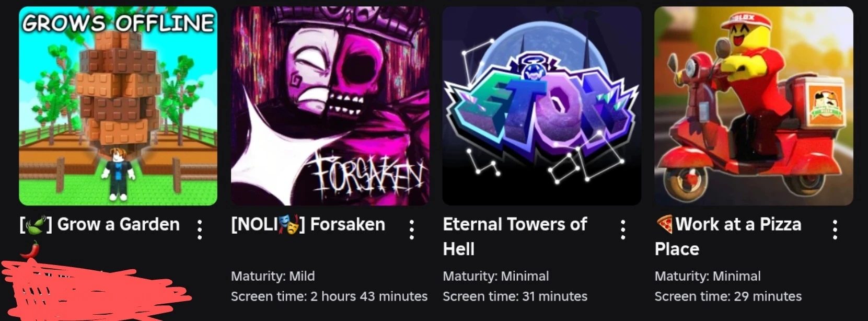Open three-dot menu beside Forsaken title
Image resolution: width=868 pixels, height=321 pixels.
[412, 230]
